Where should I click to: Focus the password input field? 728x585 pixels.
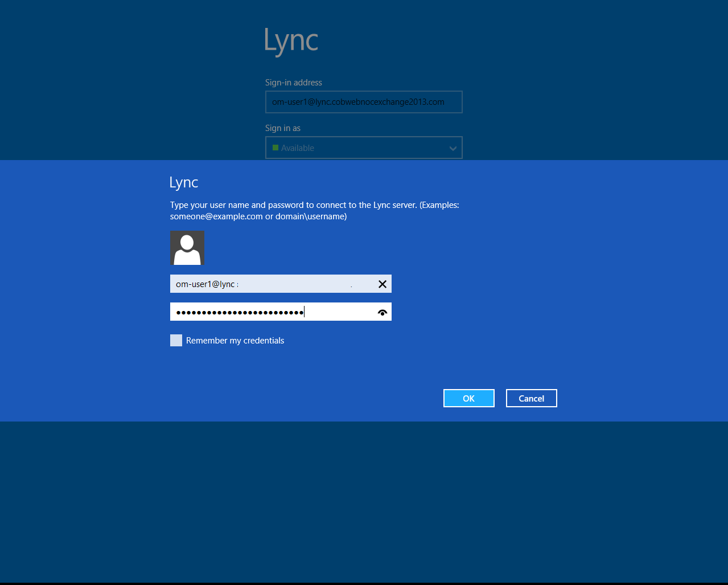click(281, 312)
